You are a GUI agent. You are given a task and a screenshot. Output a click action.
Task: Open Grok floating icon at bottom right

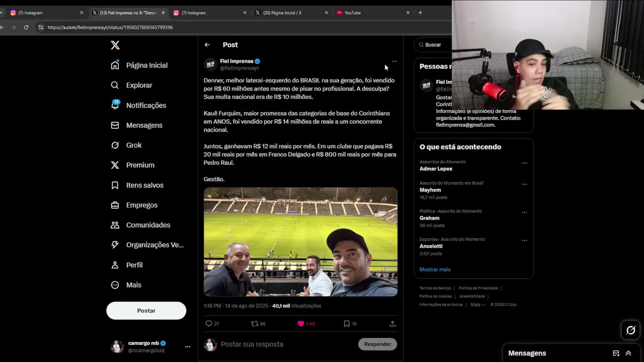(630, 330)
